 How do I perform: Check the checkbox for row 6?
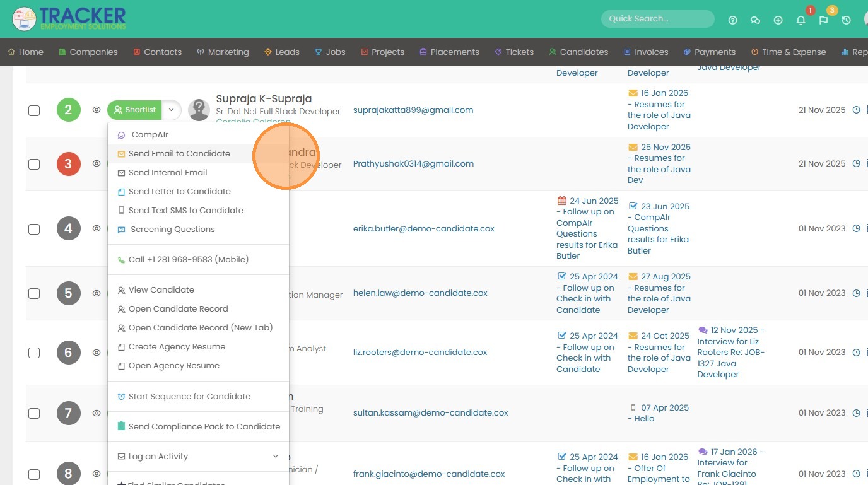click(x=34, y=353)
